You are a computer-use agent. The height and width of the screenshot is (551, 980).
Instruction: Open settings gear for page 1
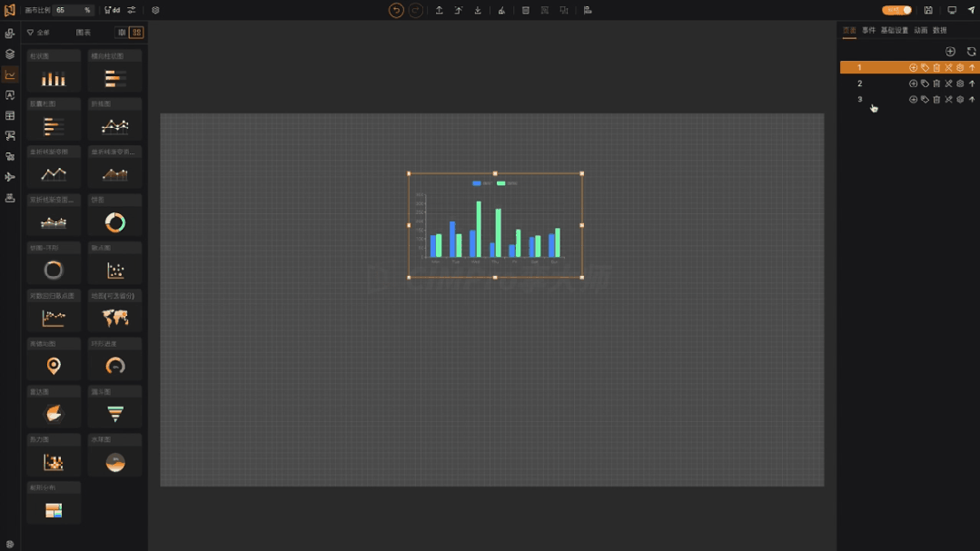pyautogui.click(x=960, y=67)
